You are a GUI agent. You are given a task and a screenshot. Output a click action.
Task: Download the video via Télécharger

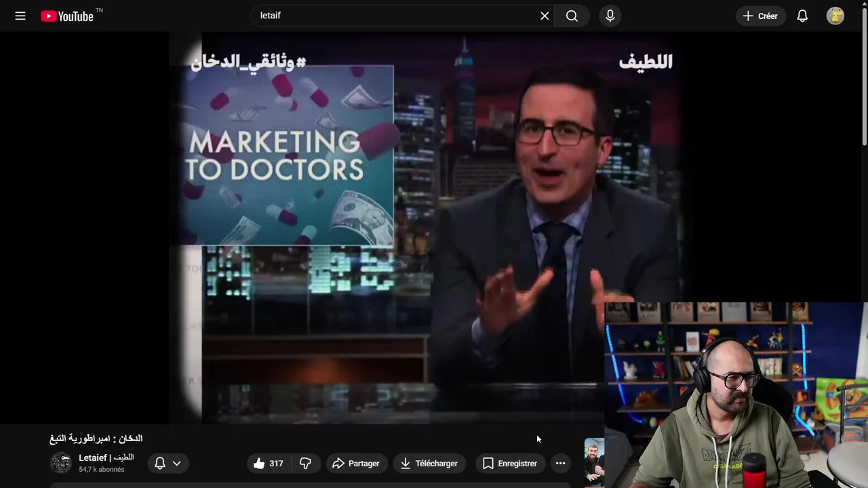click(429, 464)
